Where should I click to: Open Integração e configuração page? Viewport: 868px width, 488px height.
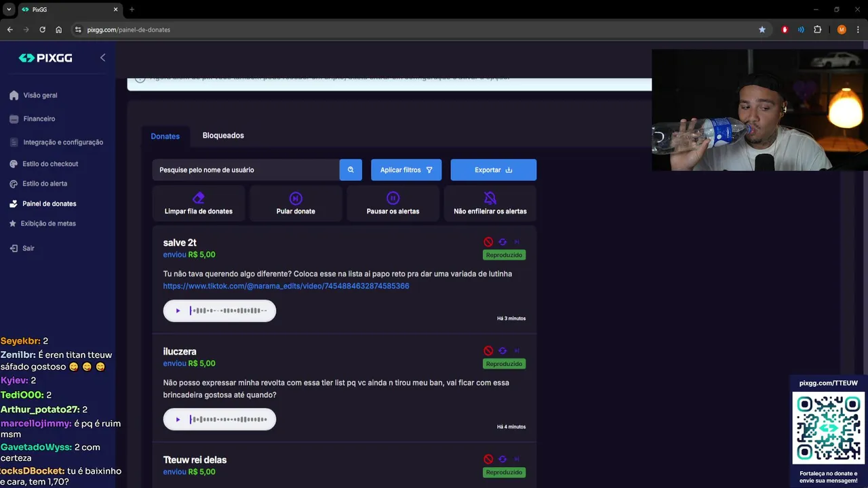(63, 142)
